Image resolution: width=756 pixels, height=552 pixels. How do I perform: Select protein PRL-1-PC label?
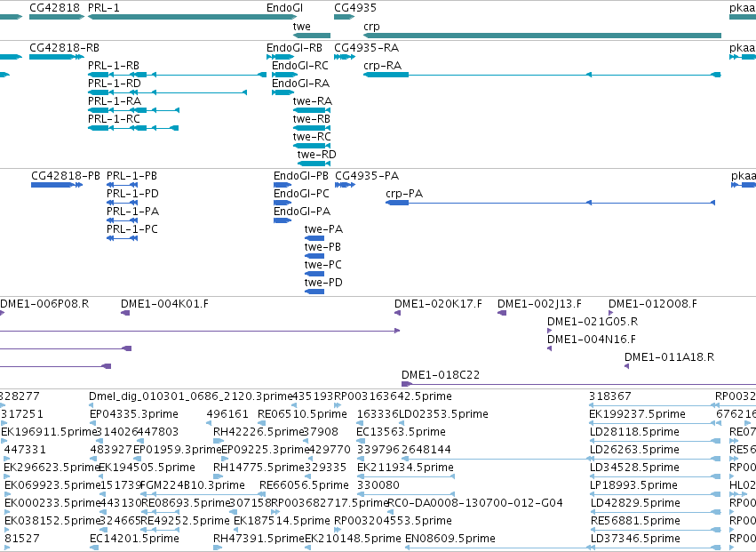(132, 229)
